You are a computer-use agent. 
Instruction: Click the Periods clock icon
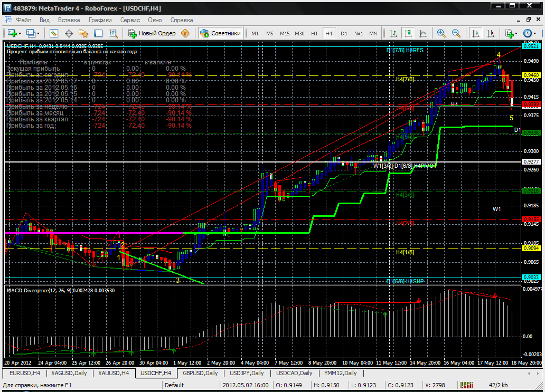tap(528, 33)
